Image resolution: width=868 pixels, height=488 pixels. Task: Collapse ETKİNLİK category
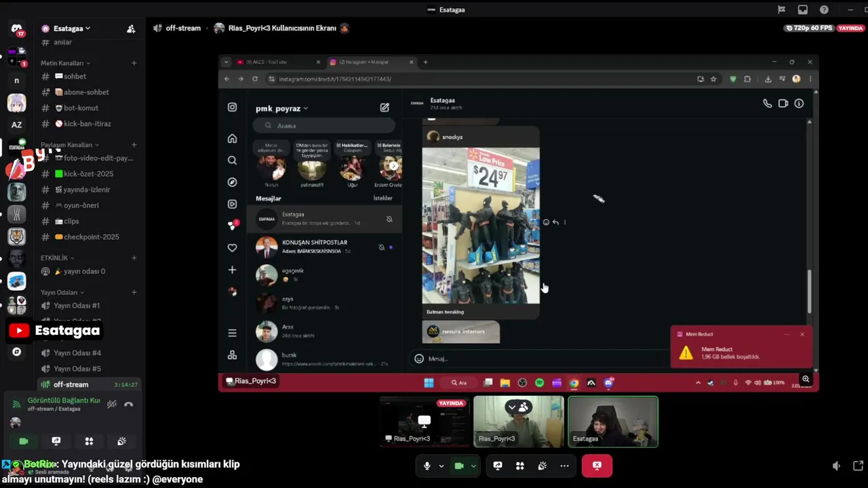tap(58, 258)
